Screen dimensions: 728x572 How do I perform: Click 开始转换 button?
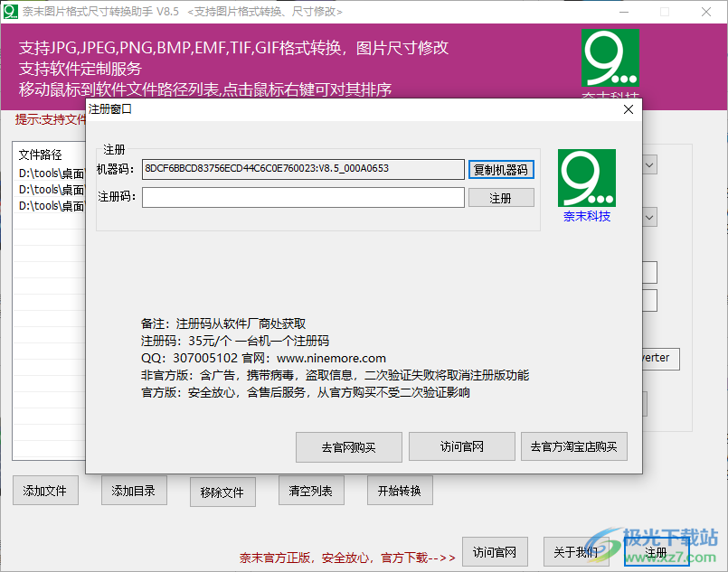(400, 491)
